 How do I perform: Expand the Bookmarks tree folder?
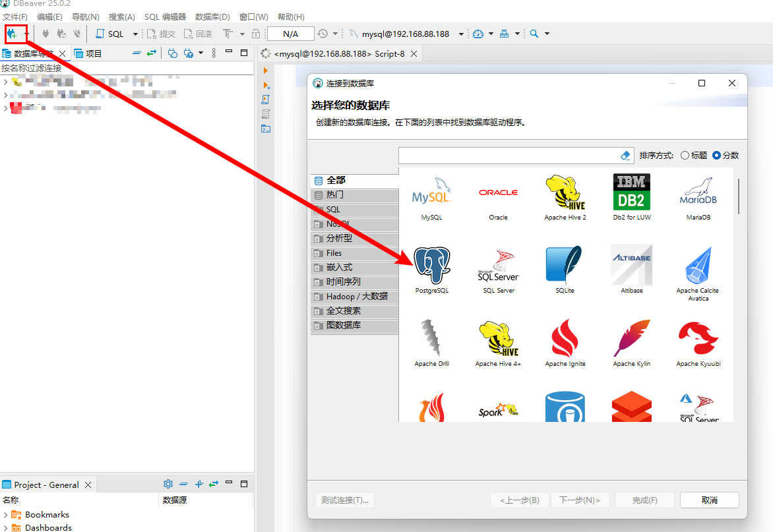coord(6,515)
